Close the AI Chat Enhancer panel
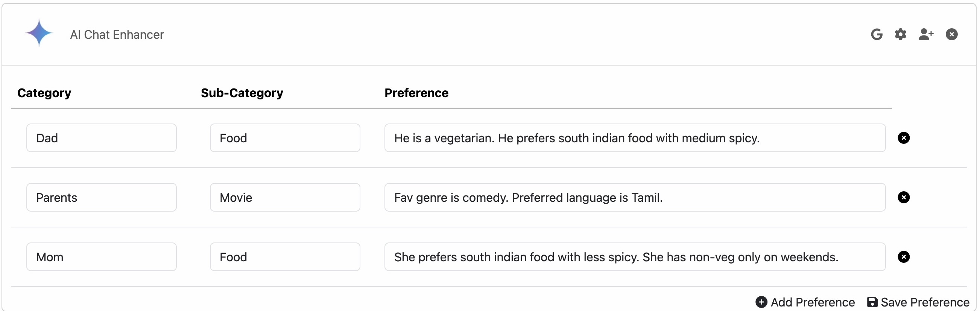The height and width of the screenshot is (311, 980). pos(951,34)
